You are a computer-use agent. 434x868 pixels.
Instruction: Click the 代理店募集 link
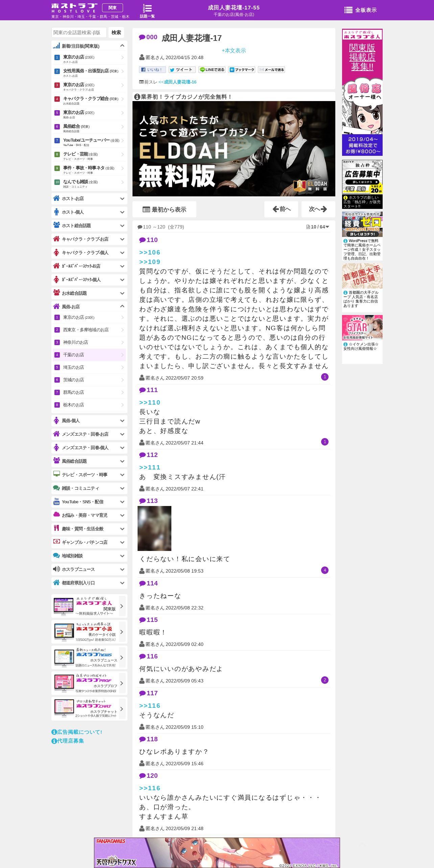[70, 741]
